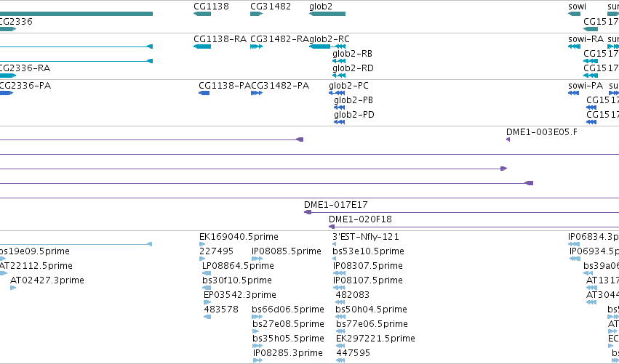Select the glob2 gene bar
This screenshot has height=364, width=619.
(327, 14)
